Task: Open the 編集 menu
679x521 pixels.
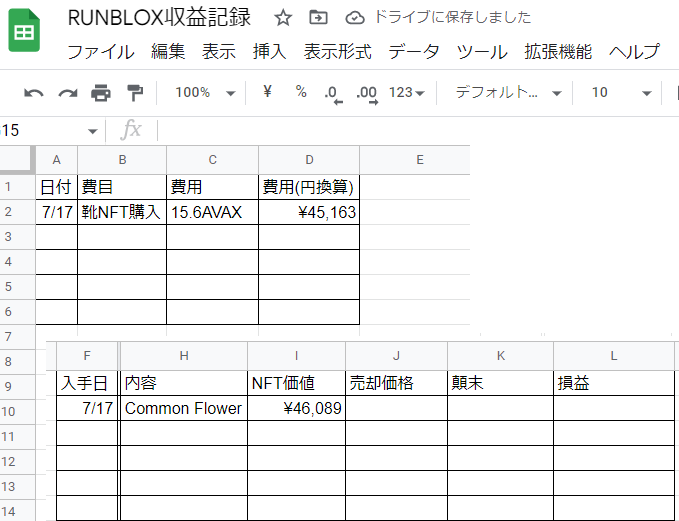Action: coord(168,52)
